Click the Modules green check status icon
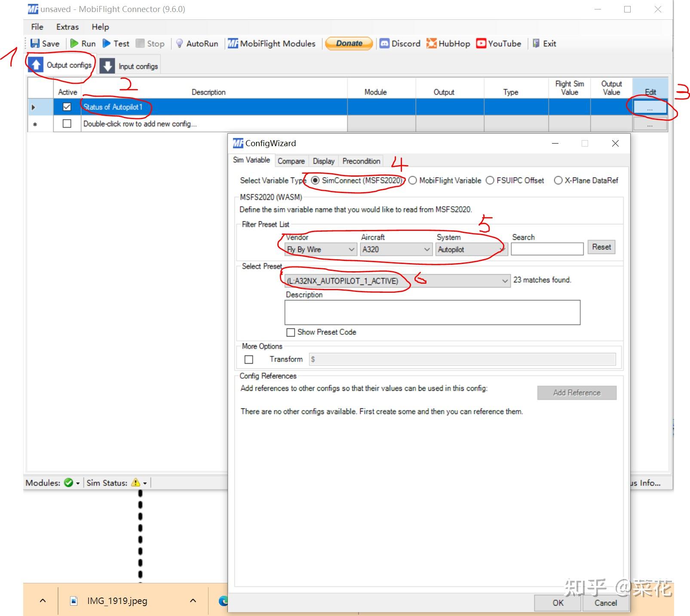 pos(68,483)
